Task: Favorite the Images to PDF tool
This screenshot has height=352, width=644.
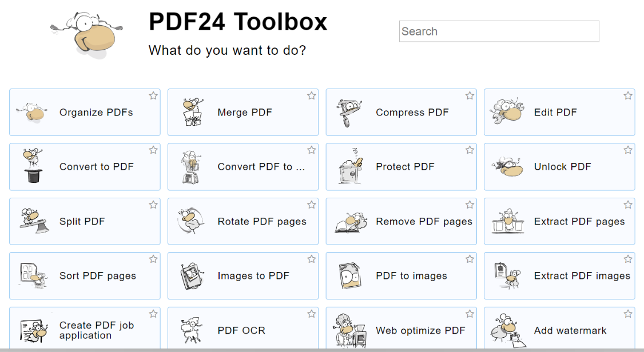Action: pos(311,259)
